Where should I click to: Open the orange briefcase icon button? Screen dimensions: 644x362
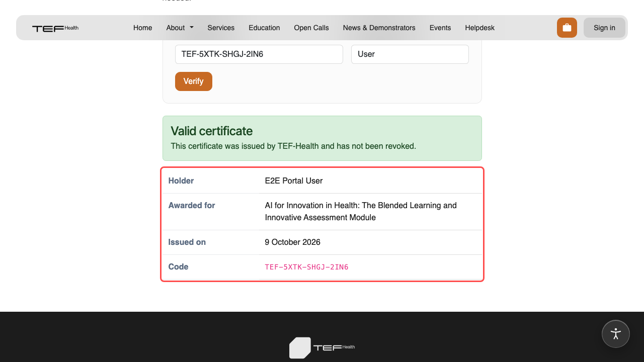pos(567,28)
